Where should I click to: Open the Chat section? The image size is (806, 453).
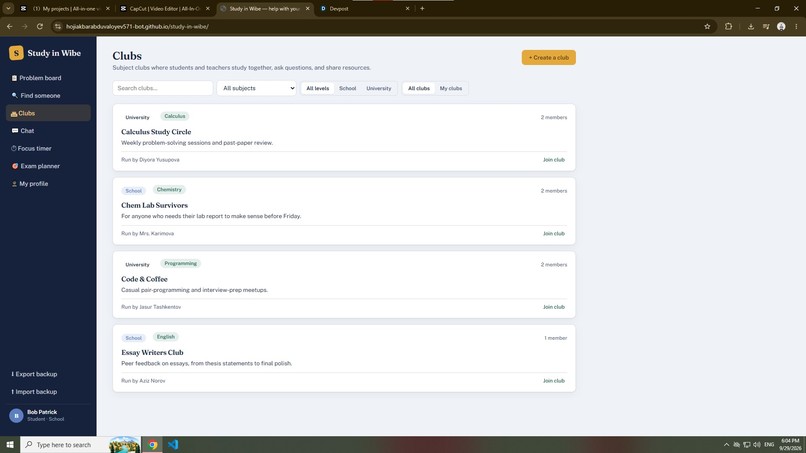tap(48, 131)
